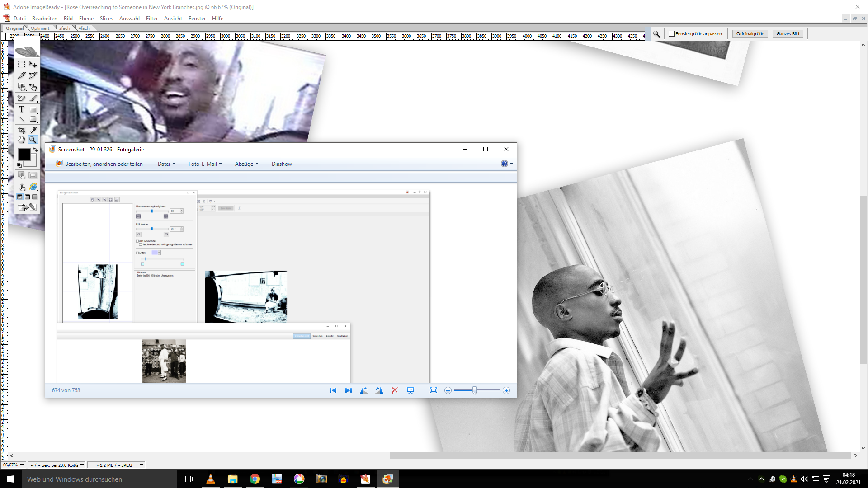
Task: Select the Rounded Rectangle tool
Action: click(33, 119)
